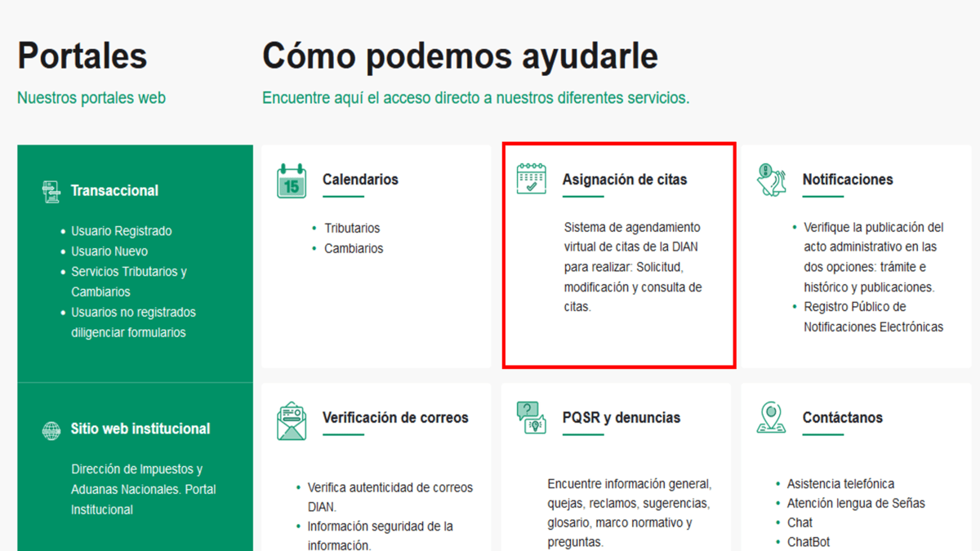This screenshot has height=551, width=980.
Task: Open Verifique la publicación del acto administrativo
Action: pyautogui.click(x=874, y=257)
